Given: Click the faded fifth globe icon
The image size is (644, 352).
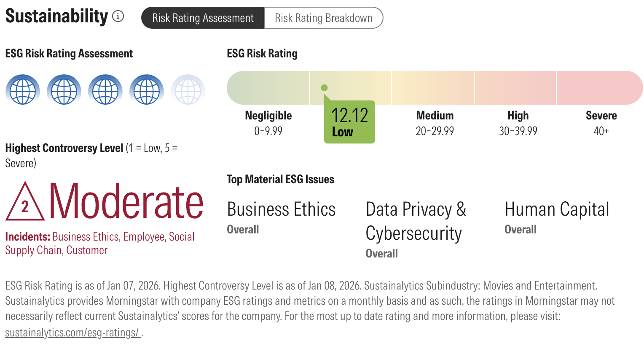Looking at the screenshot, I should 188,89.
